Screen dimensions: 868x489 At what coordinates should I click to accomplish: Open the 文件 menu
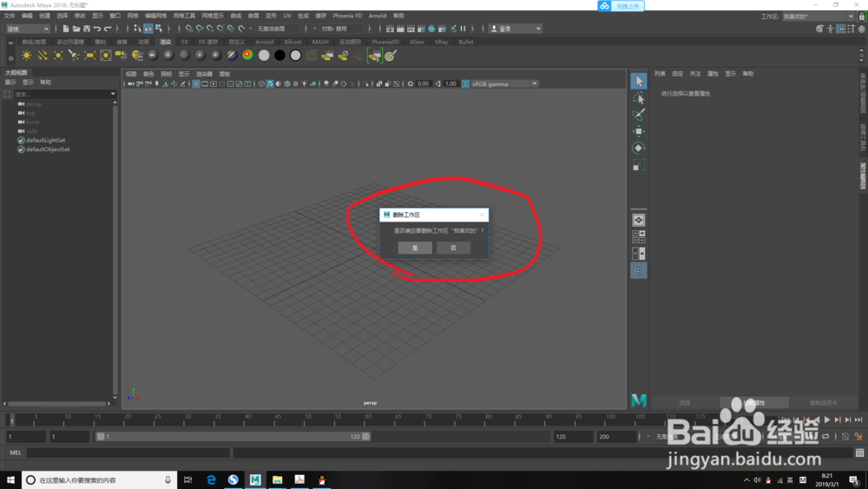click(10, 16)
